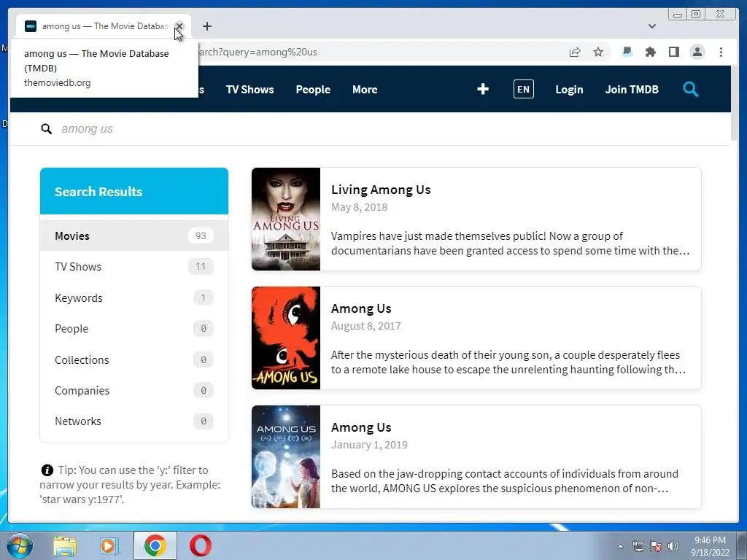Select the Keywords results category

click(x=134, y=297)
